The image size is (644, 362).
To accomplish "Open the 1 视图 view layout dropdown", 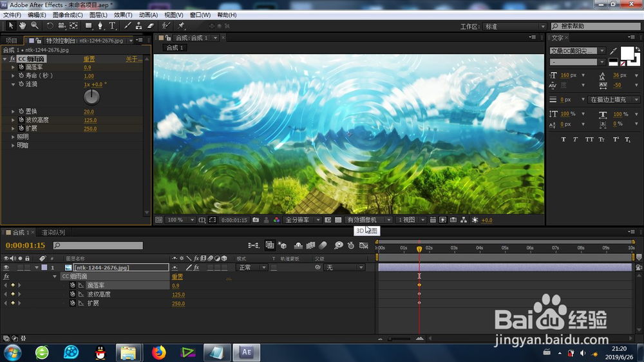I will (x=411, y=220).
